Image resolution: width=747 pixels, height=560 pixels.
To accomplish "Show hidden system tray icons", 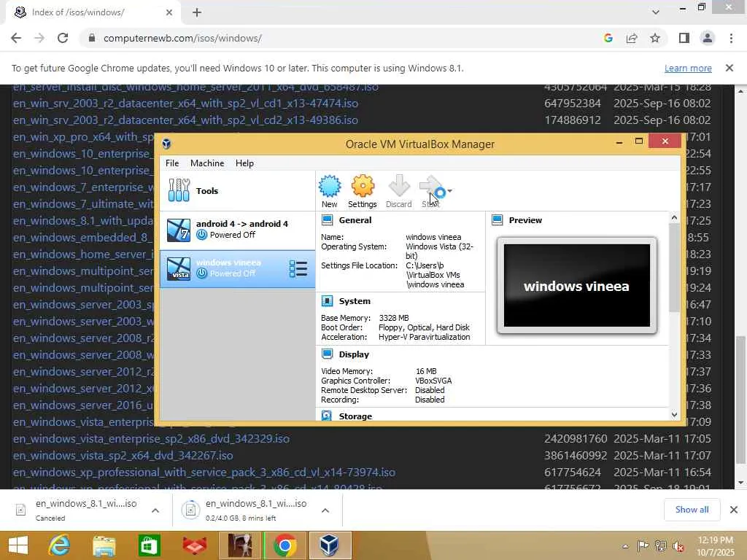I will pyautogui.click(x=625, y=547).
